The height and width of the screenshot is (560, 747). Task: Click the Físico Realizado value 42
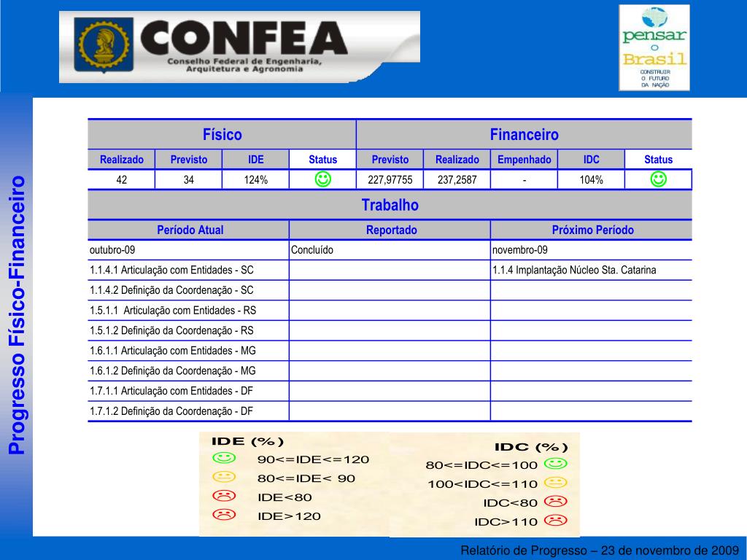pyautogui.click(x=122, y=179)
